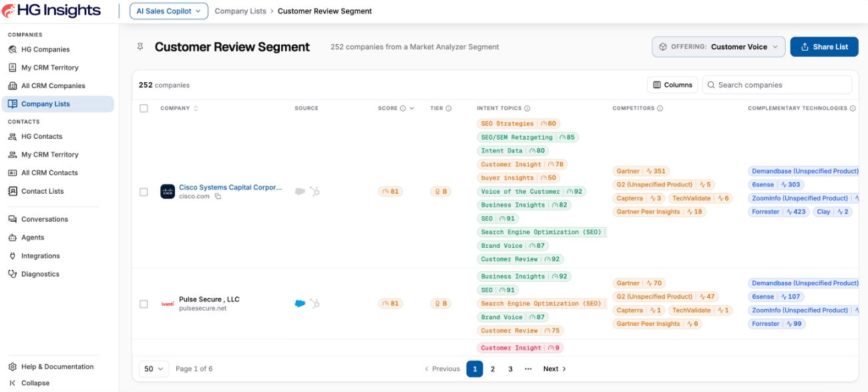
Task: Click the HubSpot icon for Pulse Secure
Action: point(315,303)
